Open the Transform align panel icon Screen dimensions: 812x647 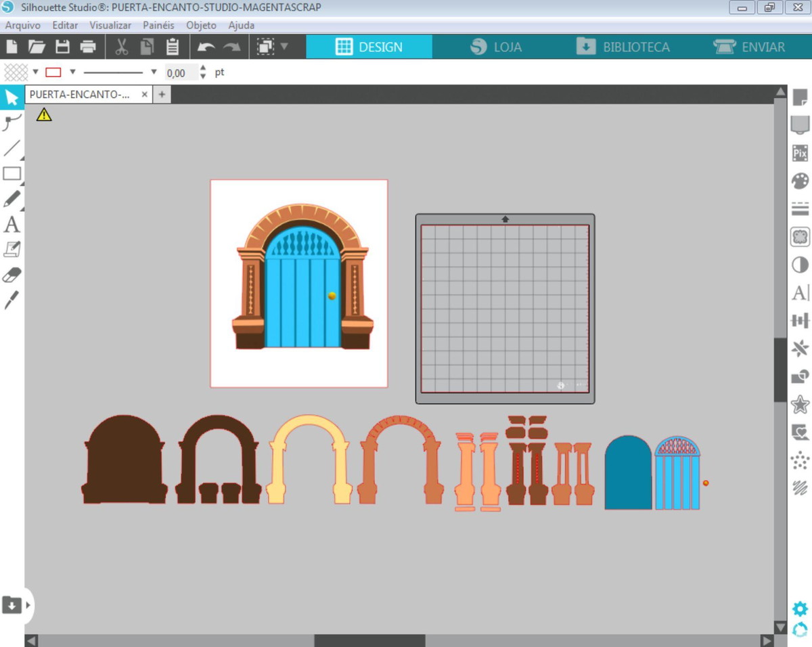coord(800,320)
